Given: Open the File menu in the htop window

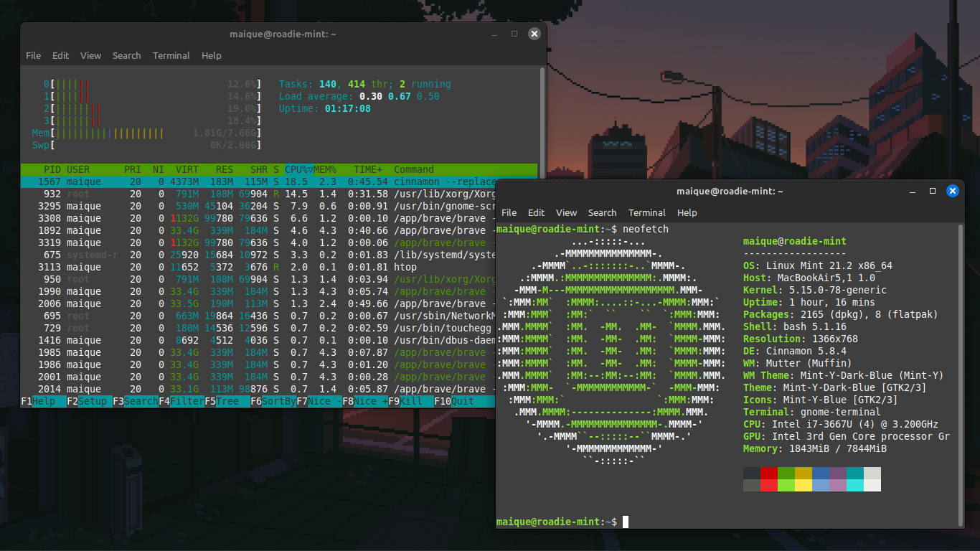Looking at the screenshot, I should 34,55.
